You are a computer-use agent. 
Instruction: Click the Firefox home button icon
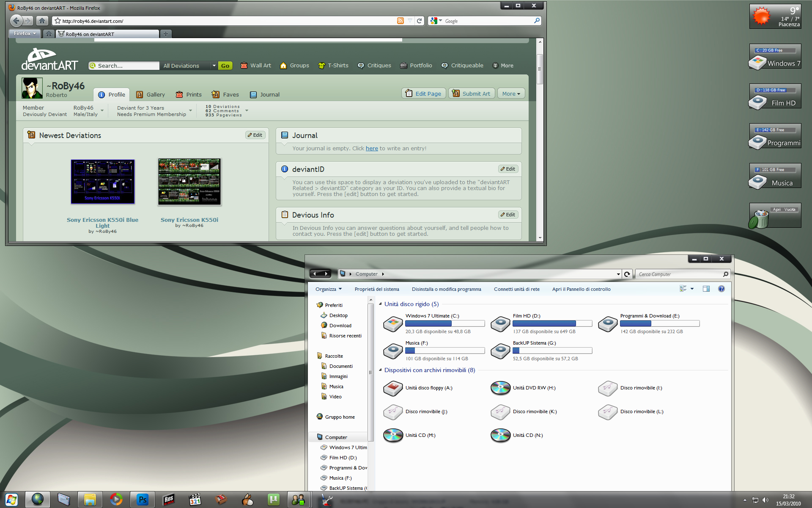click(42, 20)
